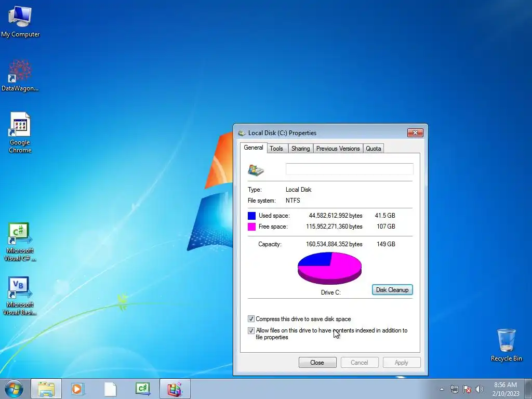
Task: Select the Microsoft Visual Basic shortcut icon
Action: coord(20,296)
